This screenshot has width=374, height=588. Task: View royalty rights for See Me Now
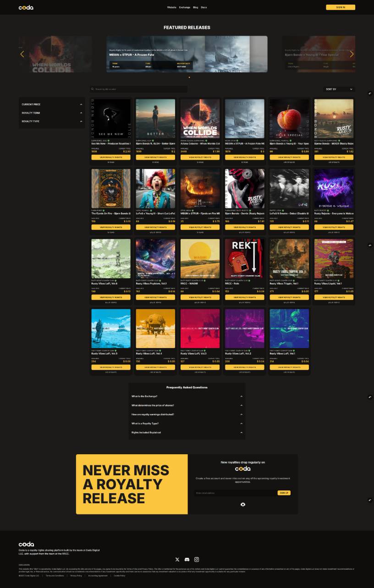tap(111, 157)
